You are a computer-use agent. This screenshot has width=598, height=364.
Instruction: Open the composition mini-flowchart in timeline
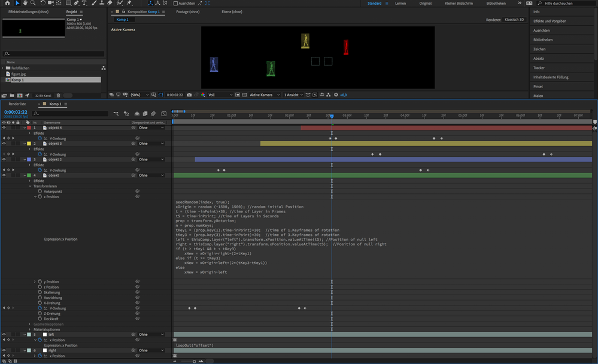[x=116, y=114]
